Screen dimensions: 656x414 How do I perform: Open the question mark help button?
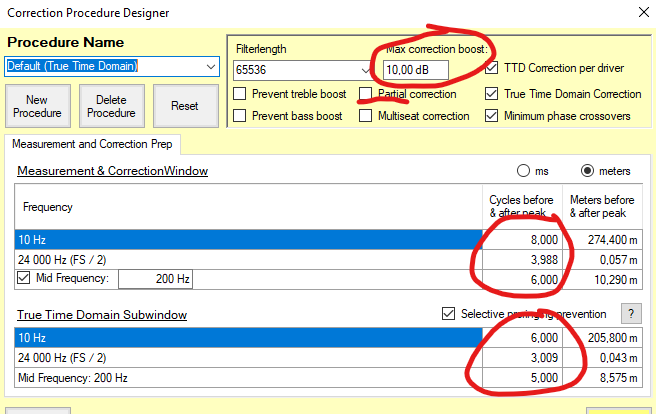(631, 313)
